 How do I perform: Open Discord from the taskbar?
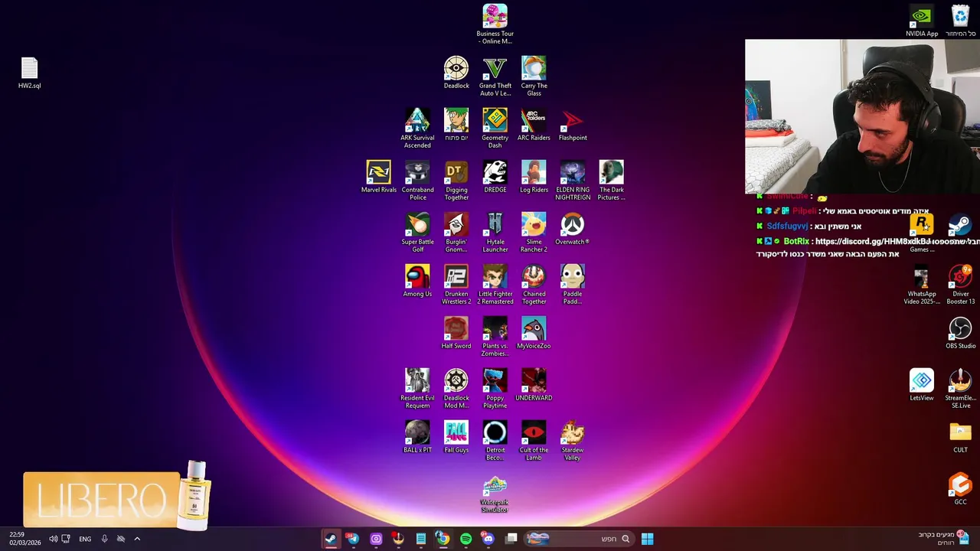tap(488, 539)
